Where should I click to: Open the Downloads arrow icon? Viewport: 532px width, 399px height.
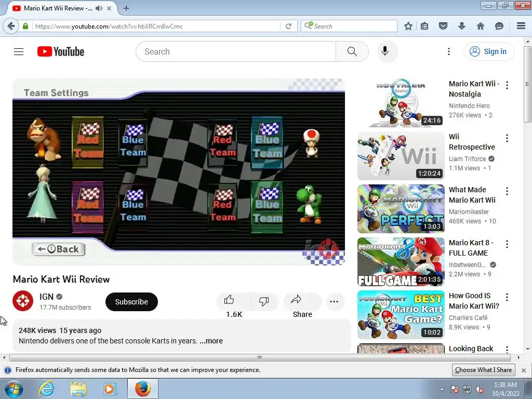pos(462,26)
